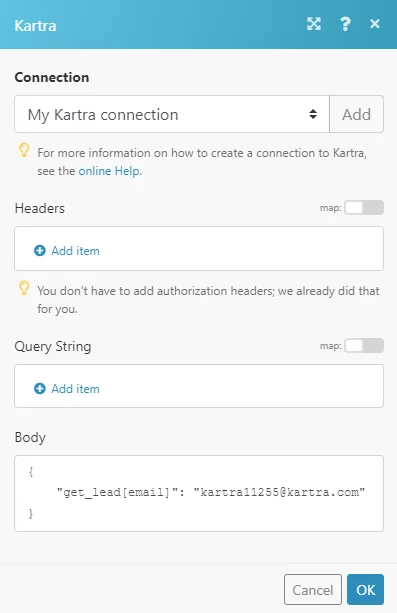Screen dimensions: 397x613
Task: Click the plus icon in Query String
Action: coord(40,389)
